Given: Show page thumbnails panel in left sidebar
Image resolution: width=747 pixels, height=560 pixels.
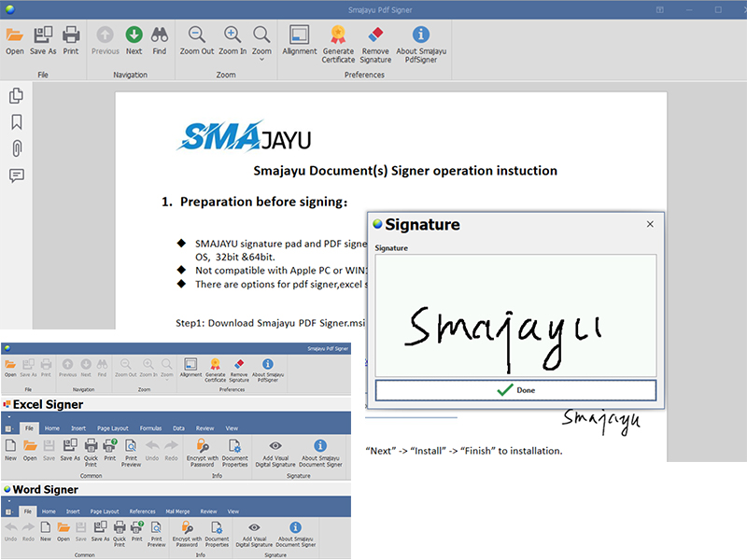Looking at the screenshot, I should click(x=16, y=96).
